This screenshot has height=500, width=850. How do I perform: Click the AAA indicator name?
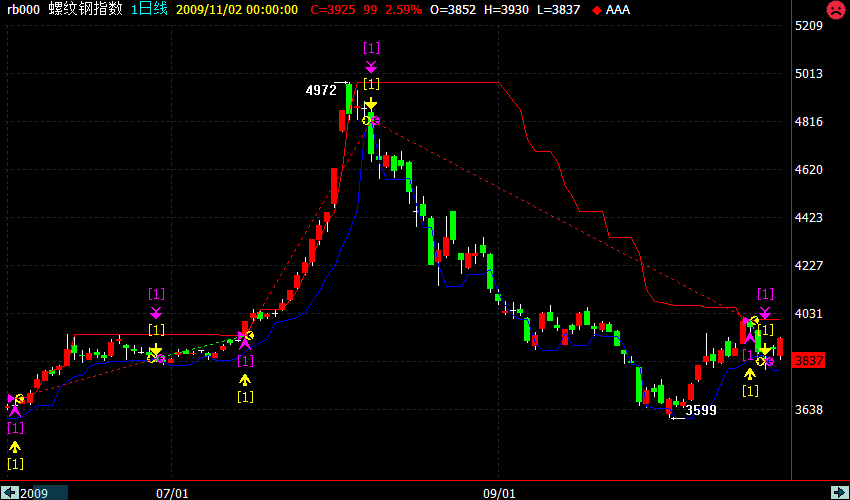pos(618,9)
